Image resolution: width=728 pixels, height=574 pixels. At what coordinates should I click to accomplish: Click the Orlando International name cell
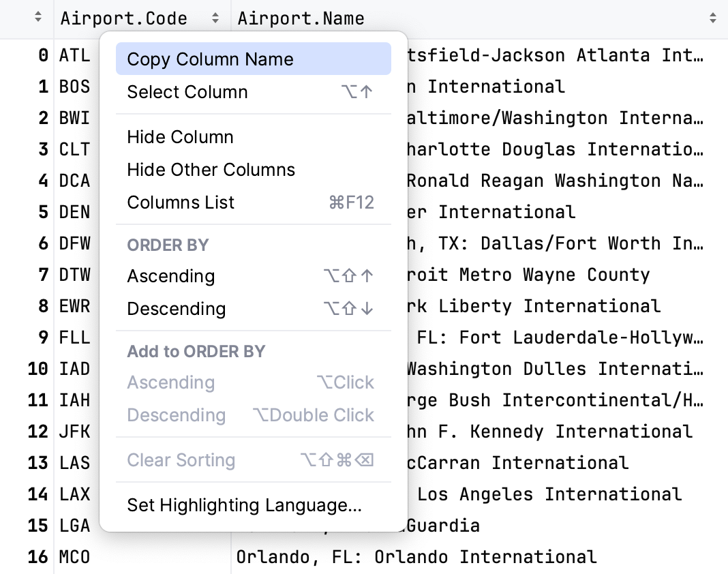(x=416, y=557)
